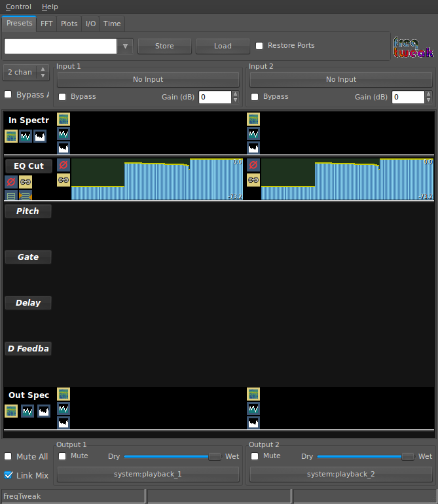
Task: Open the Control menu
Action: 18,7
